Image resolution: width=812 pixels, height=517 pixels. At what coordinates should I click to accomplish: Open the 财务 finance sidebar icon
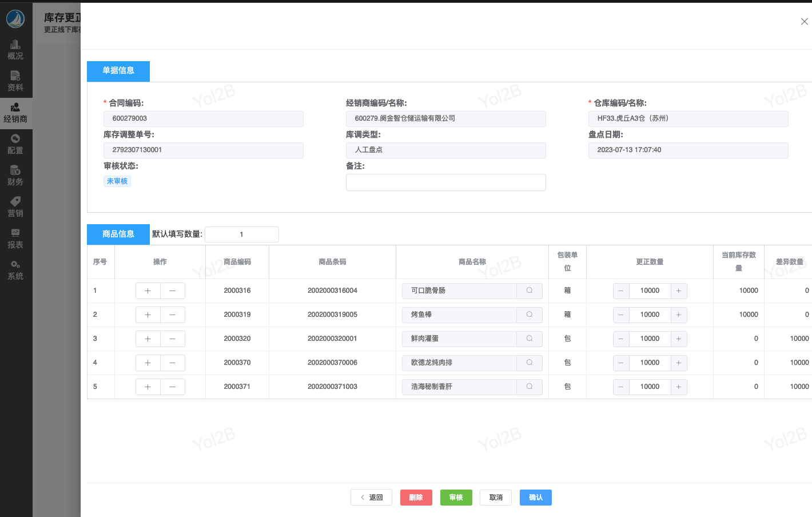15,176
